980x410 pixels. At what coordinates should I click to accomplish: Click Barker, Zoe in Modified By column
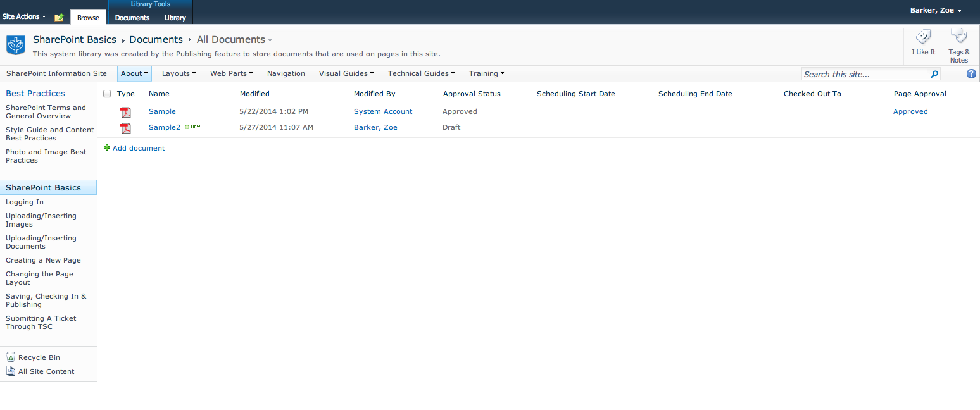click(375, 127)
